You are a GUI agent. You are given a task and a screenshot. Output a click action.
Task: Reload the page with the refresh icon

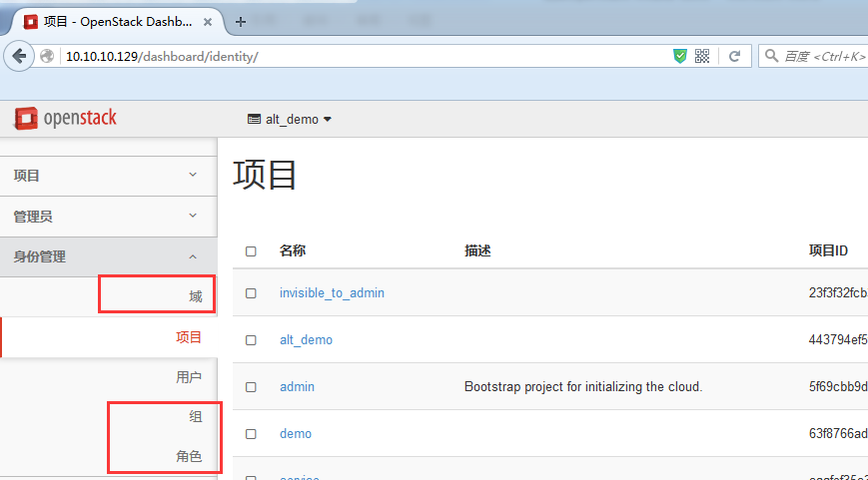coord(734,56)
